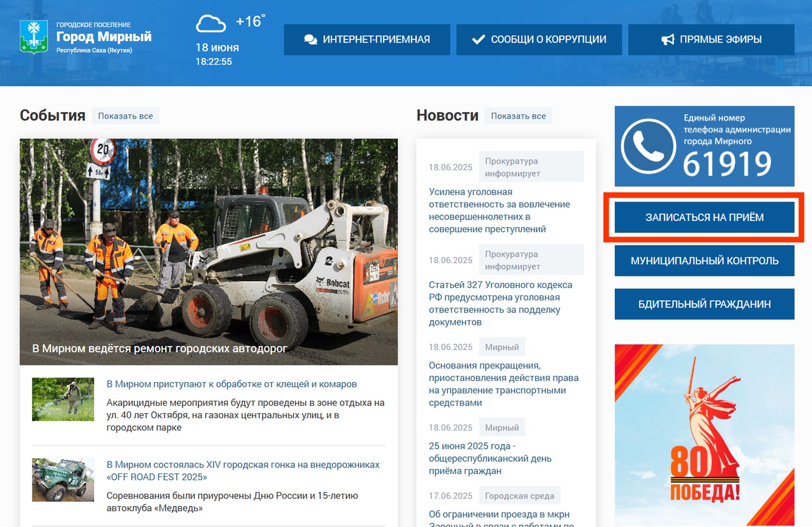The width and height of the screenshot is (812, 527).
Task: Click the tick treatment spraying thumbnail
Action: click(63, 400)
